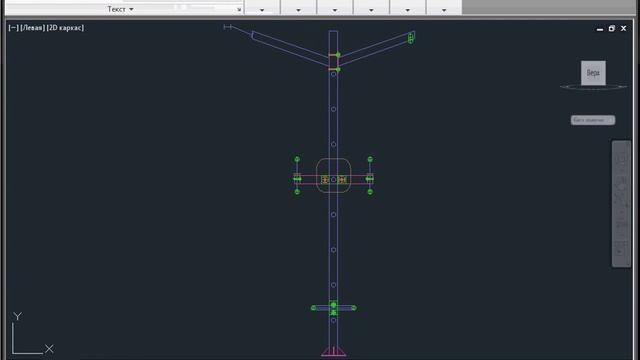Open the small panel arrow right of Текст

(x=239, y=10)
